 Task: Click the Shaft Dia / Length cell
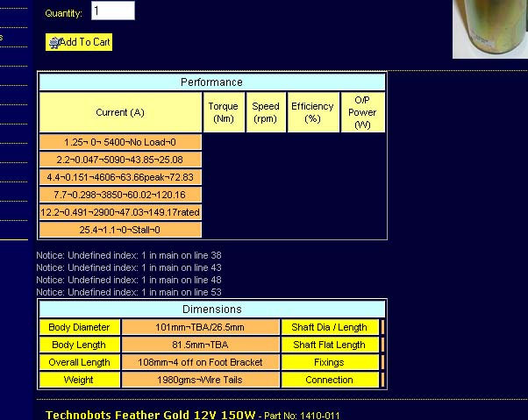329,327
